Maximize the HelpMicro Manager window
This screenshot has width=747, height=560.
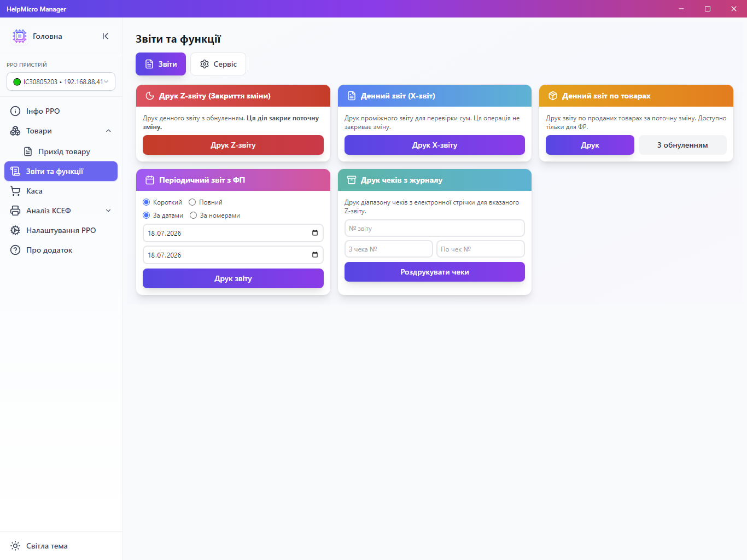pos(708,9)
